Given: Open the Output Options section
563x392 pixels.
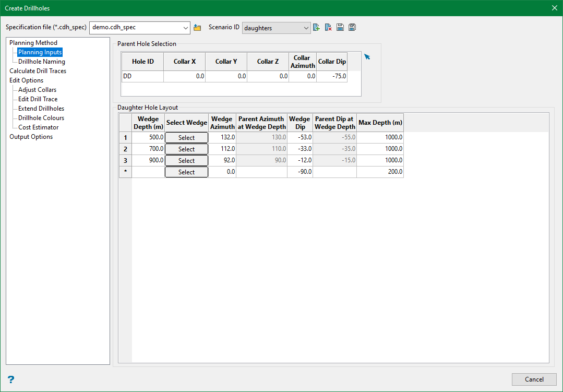Looking at the screenshot, I should click(31, 137).
